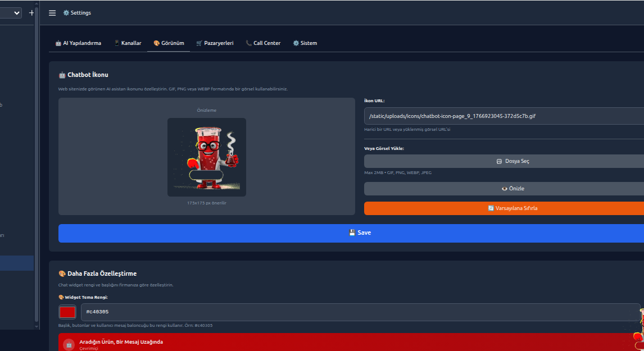Click the chatbot icon preview thumbnail
Image resolution: width=644 pixels, height=351 pixels.
[x=206, y=157]
